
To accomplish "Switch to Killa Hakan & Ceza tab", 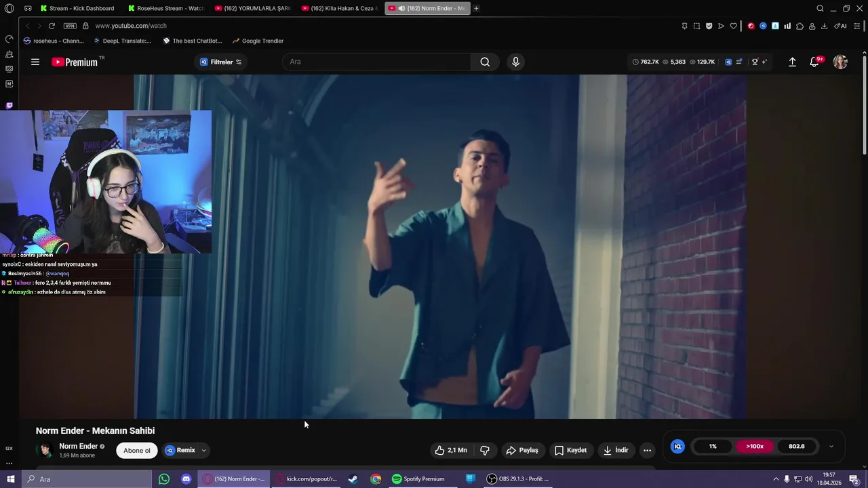I will coord(339,8).
